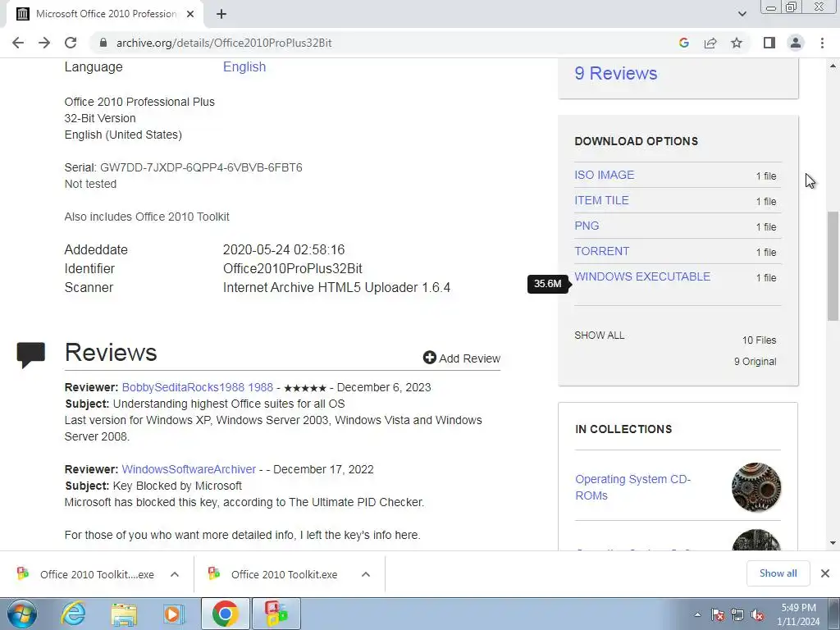Click the serial key text GW7DD-7JXDP
Image resolution: width=840 pixels, height=630 pixels.
click(201, 167)
